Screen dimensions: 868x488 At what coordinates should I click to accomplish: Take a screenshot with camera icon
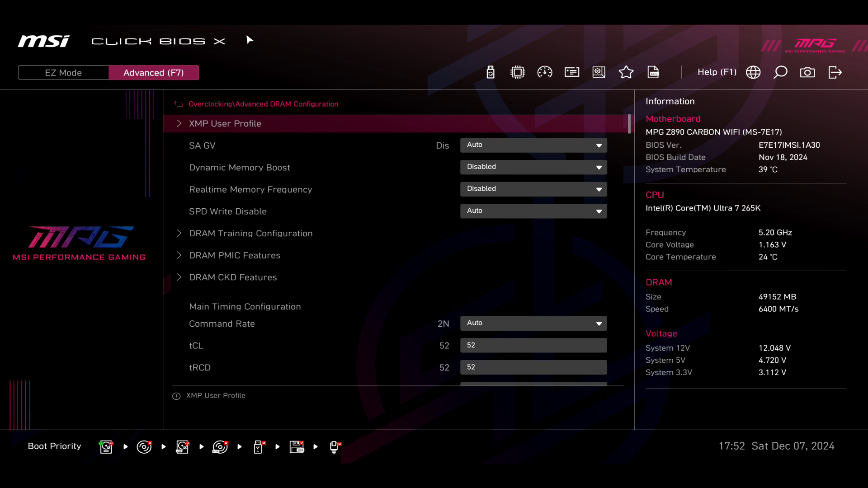pos(807,72)
